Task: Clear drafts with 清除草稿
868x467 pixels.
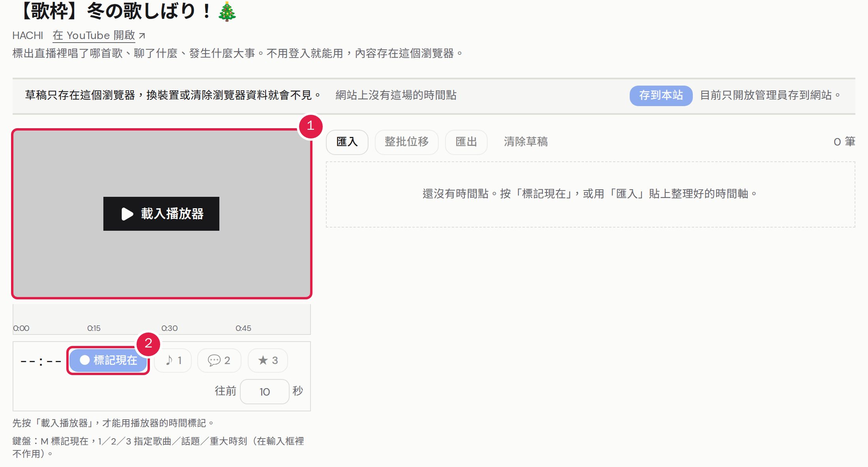Action: tap(526, 142)
